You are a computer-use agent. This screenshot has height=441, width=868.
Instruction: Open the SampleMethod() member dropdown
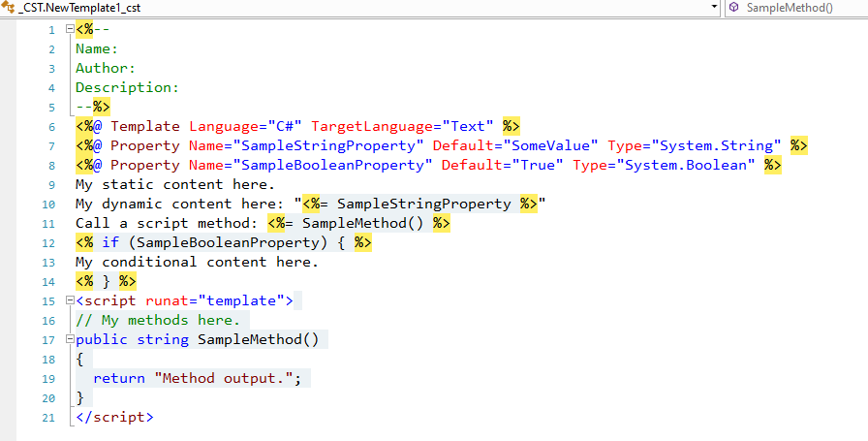tap(796, 8)
